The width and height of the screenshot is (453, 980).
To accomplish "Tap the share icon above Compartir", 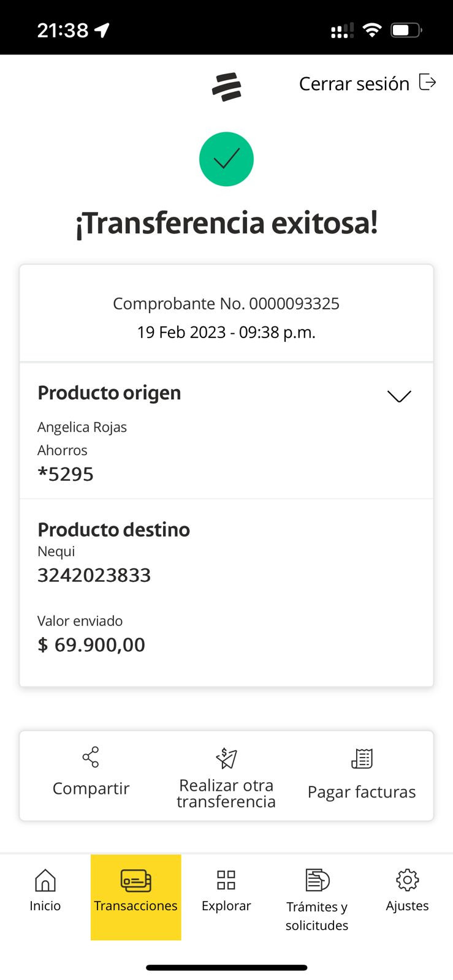I will click(91, 757).
